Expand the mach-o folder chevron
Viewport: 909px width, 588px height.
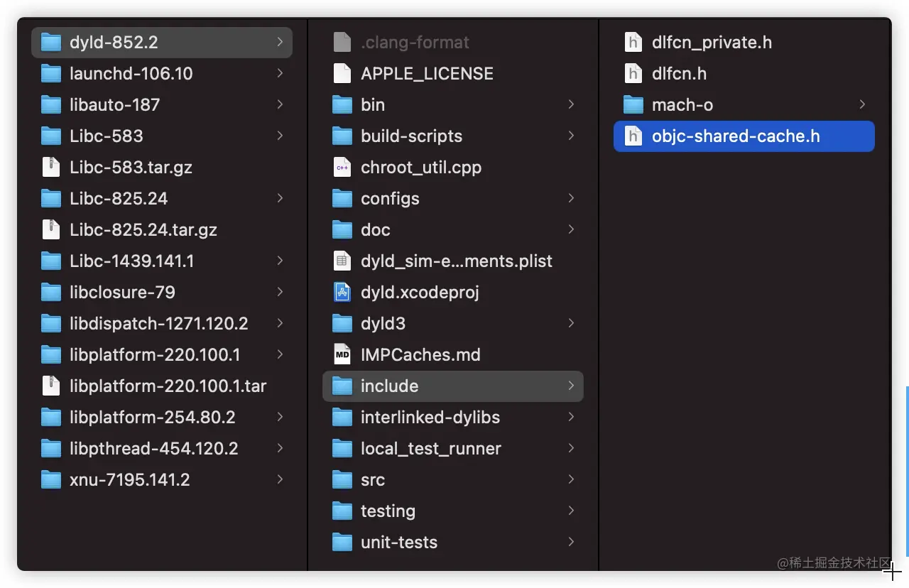862,104
